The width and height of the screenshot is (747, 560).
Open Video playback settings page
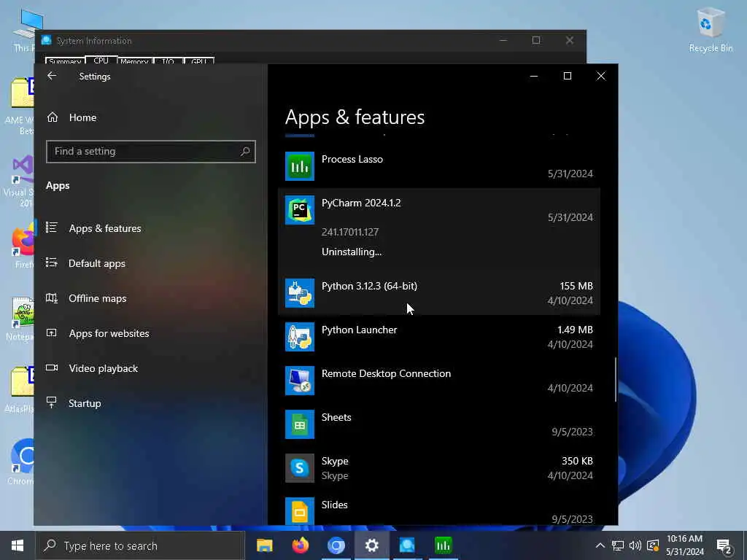(103, 368)
